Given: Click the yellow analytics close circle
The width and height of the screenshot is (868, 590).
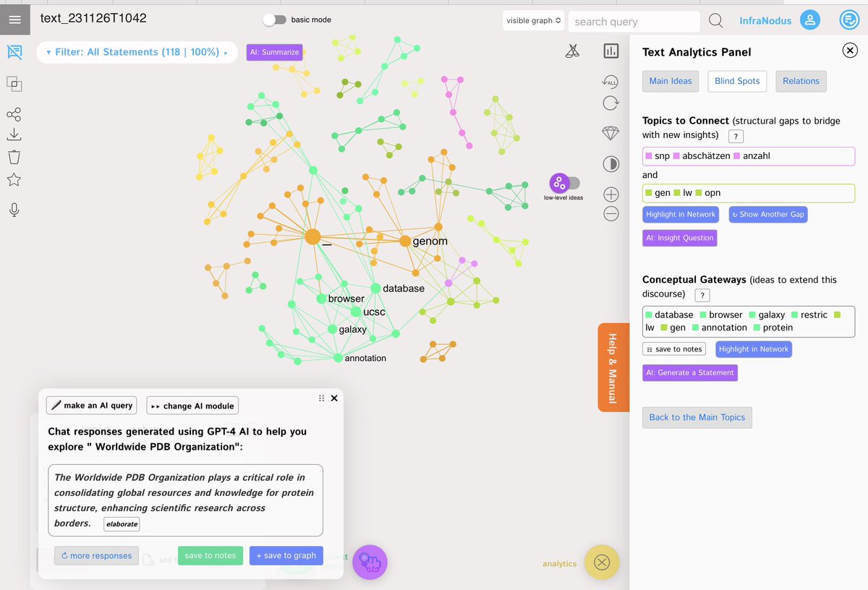Looking at the screenshot, I should tap(602, 562).
